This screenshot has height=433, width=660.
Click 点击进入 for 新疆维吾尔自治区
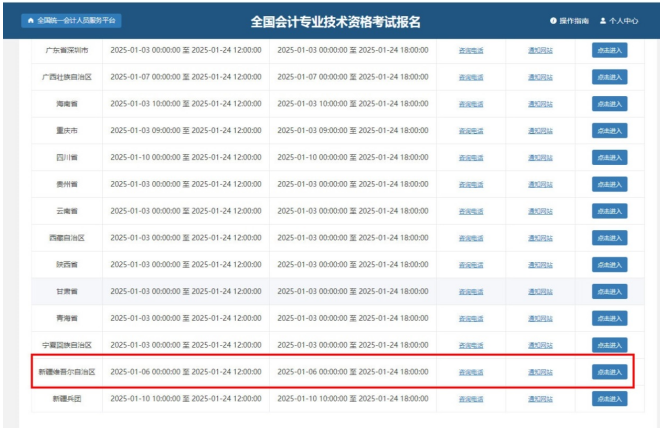coord(609,371)
